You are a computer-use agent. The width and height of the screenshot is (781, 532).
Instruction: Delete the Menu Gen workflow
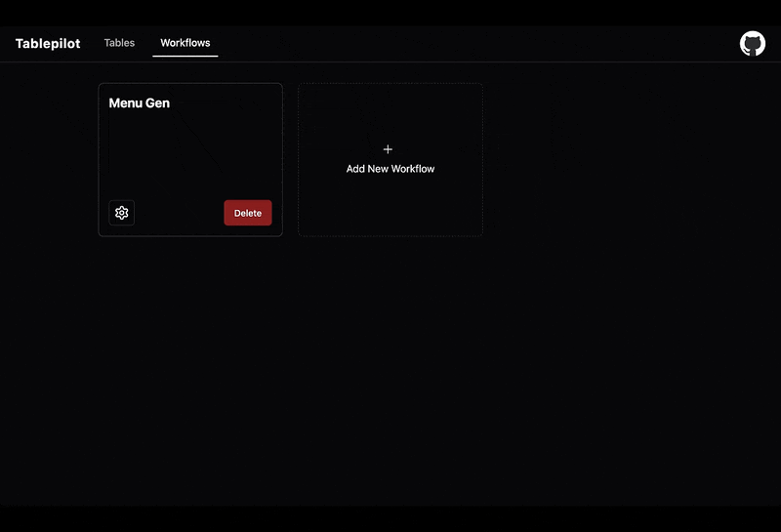tap(248, 213)
